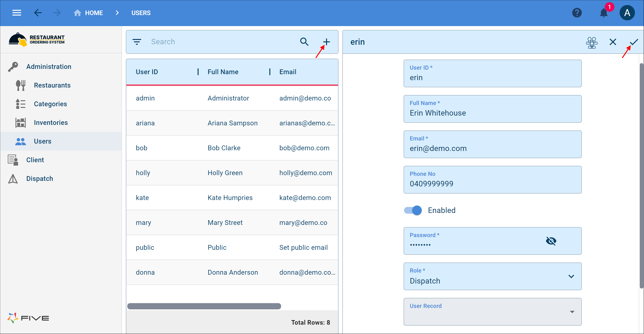The image size is (644, 334).
Task: Click the help question mark icon
Action: pyautogui.click(x=578, y=13)
